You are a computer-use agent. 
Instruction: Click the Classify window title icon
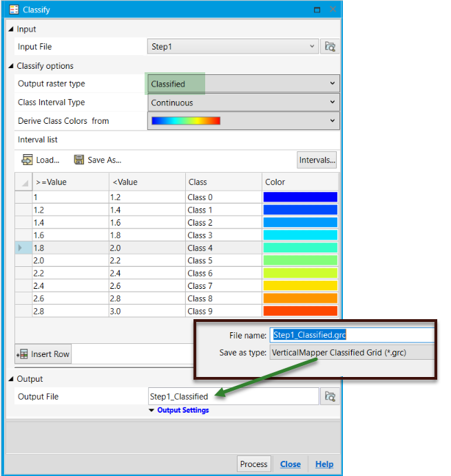14,10
